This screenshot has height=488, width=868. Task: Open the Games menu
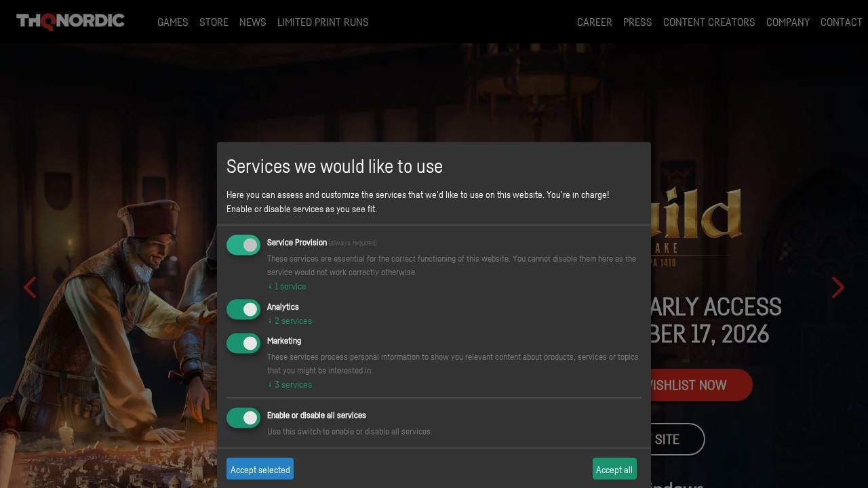(x=173, y=22)
